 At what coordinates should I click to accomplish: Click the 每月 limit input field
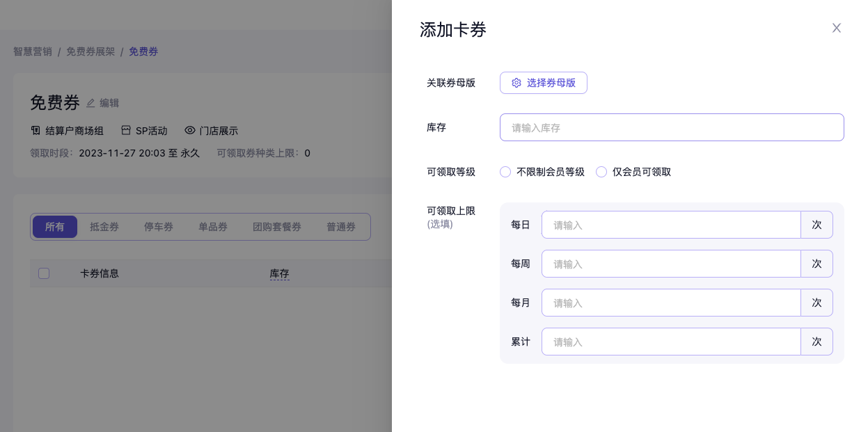671,303
